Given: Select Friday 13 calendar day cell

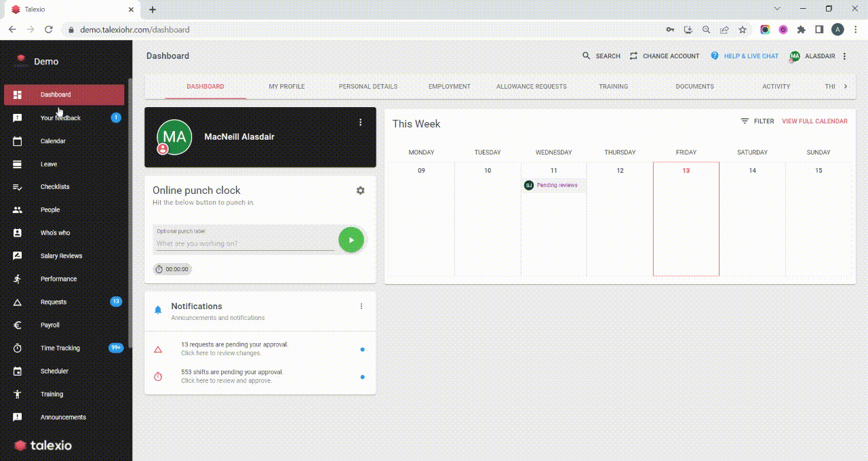Looking at the screenshot, I should 686,219.
